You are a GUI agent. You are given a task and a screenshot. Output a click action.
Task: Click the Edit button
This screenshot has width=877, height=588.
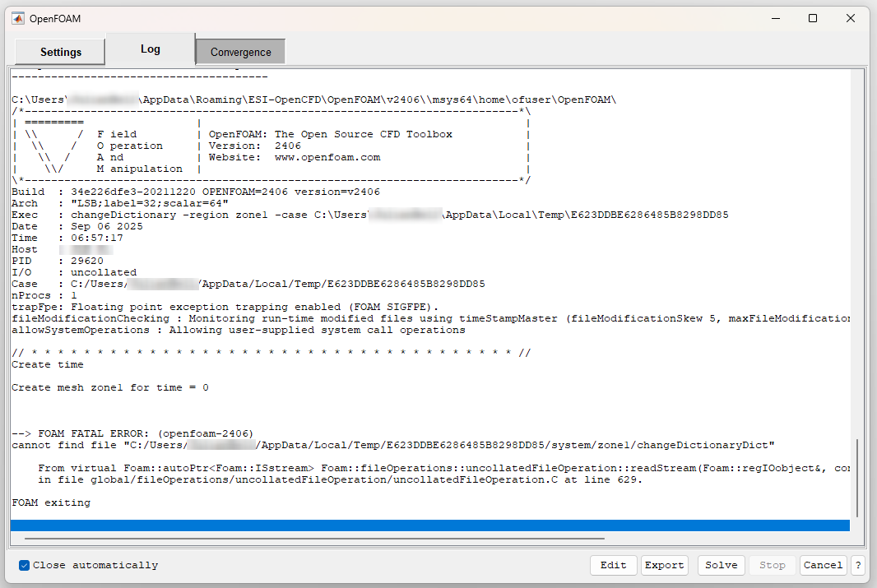coord(613,565)
